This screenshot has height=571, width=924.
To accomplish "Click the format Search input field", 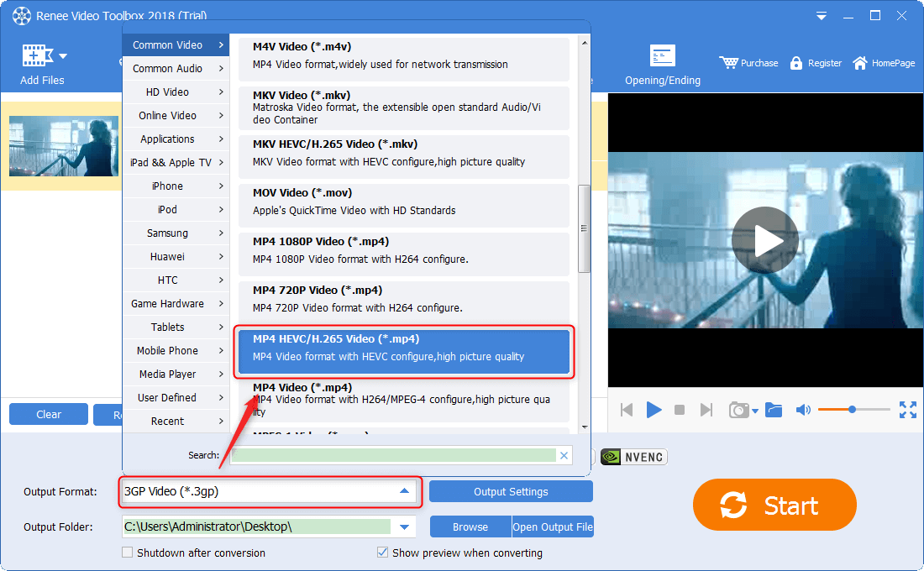I will coord(393,455).
